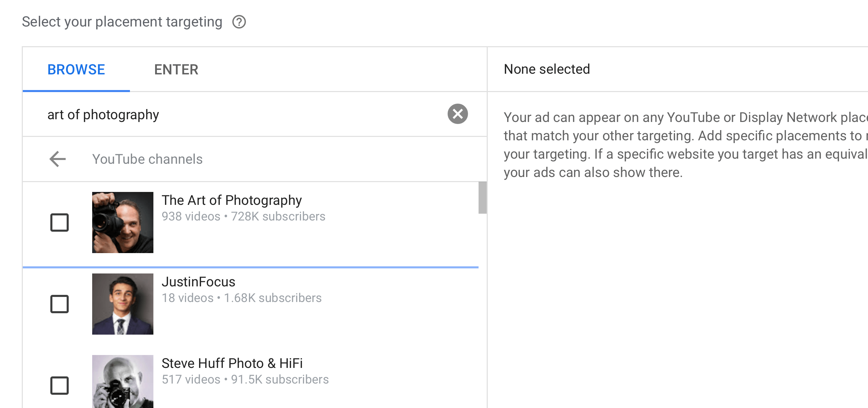Clear the art of photography search

457,114
